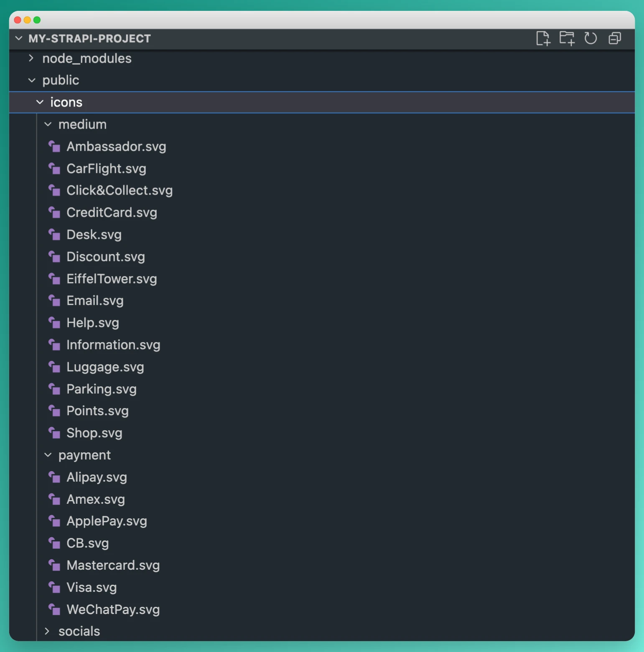Open the icons folder entry
The width and height of the screenshot is (644, 652).
tap(66, 102)
